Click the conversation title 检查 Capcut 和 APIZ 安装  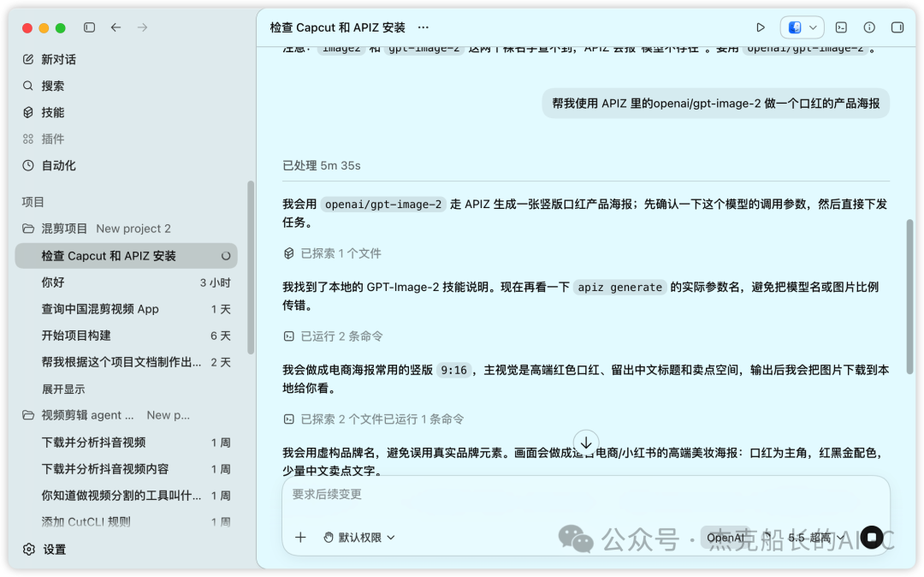[x=338, y=27]
